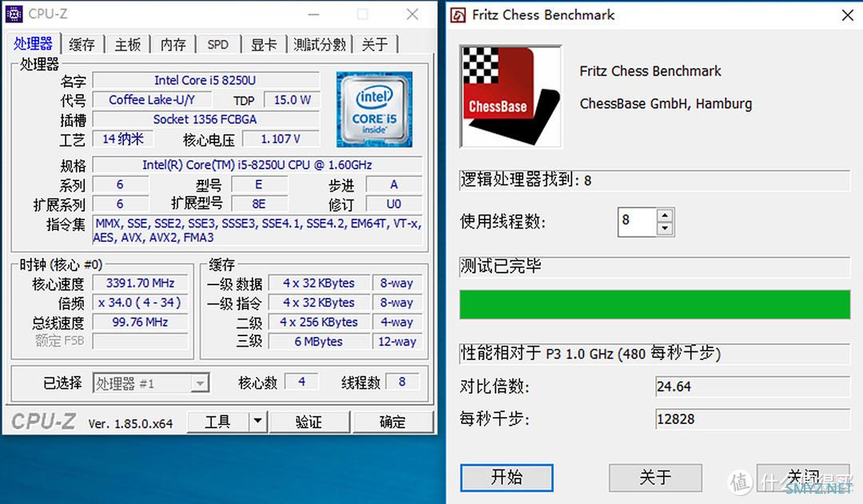Viewport: 863px width, 504px height.
Task: Click the 核心数 value 4
Action: tap(301, 381)
